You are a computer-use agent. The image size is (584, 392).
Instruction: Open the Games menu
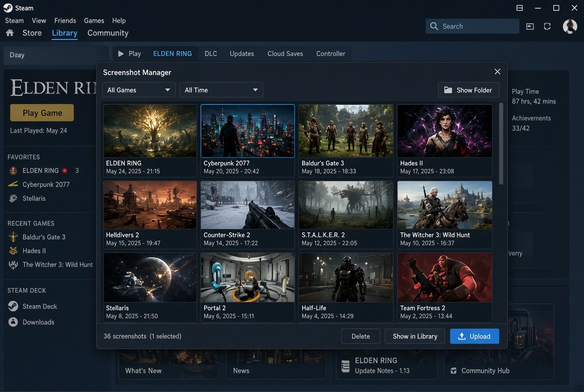pos(94,20)
